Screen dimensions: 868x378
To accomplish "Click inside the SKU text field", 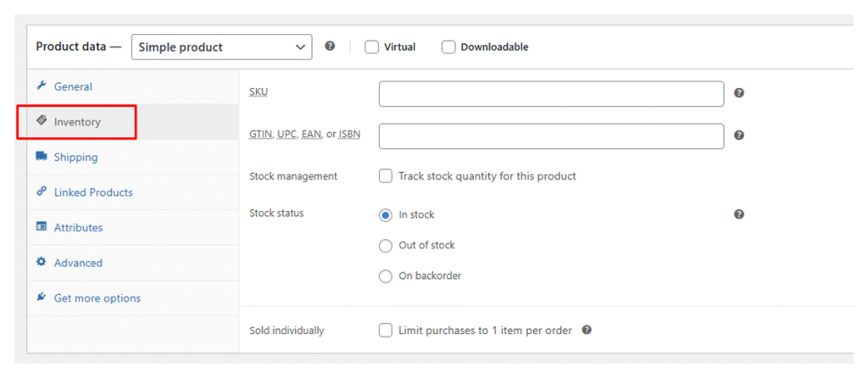I will point(551,94).
